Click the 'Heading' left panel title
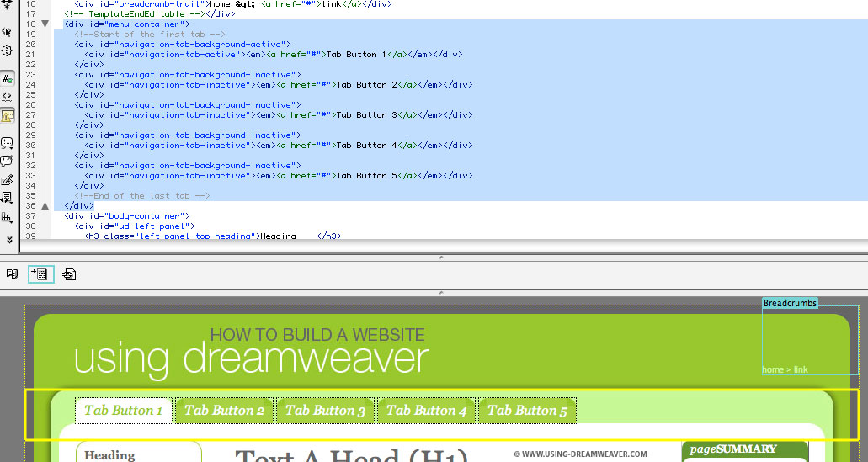The width and height of the screenshot is (868, 462). pyautogui.click(x=109, y=454)
